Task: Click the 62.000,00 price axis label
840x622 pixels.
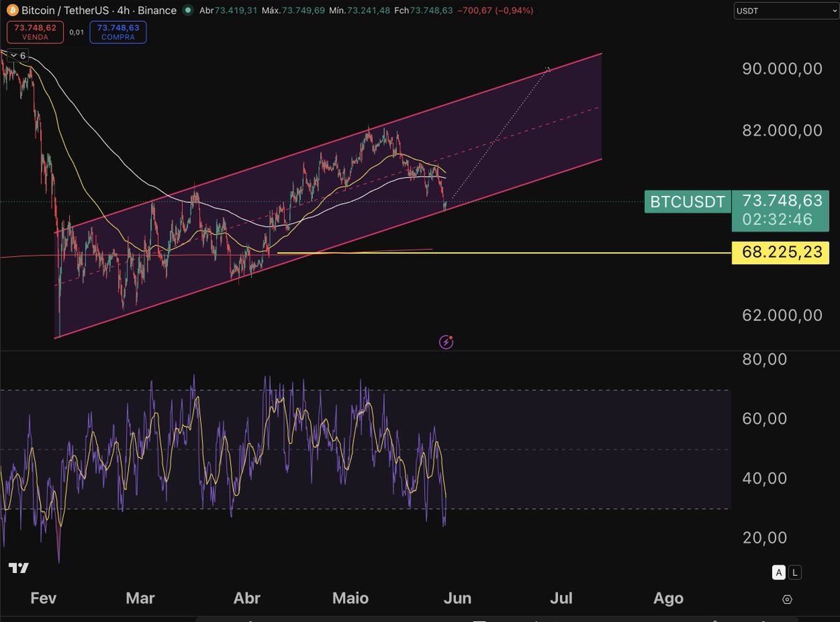Action: [781, 316]
